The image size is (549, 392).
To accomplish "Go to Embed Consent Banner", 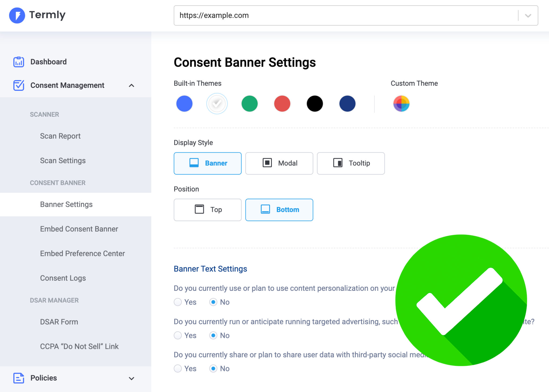I will [79, 229].
